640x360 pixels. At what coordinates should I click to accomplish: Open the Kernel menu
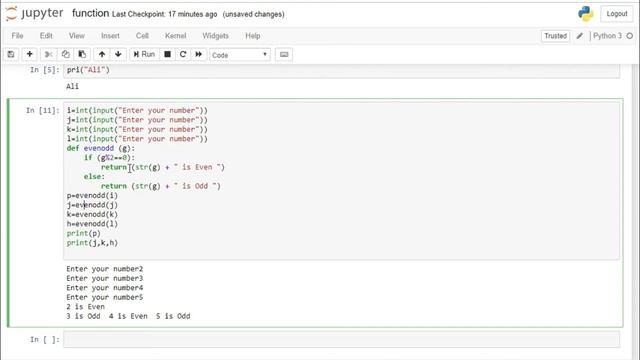[x=176, y=36]
